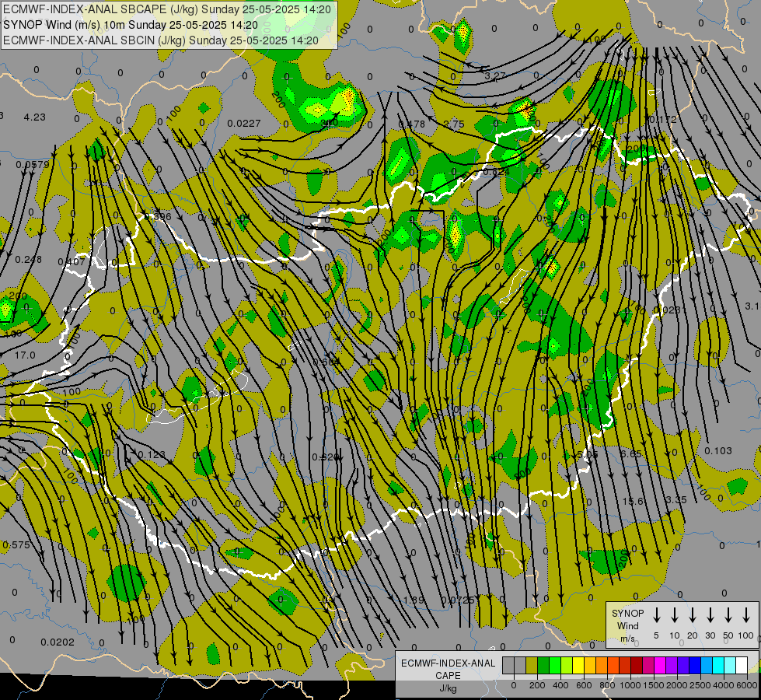Click the SYNOP Wind 10m title line
The width and height of the screenshot is (761, 700).
click(131, 25)
